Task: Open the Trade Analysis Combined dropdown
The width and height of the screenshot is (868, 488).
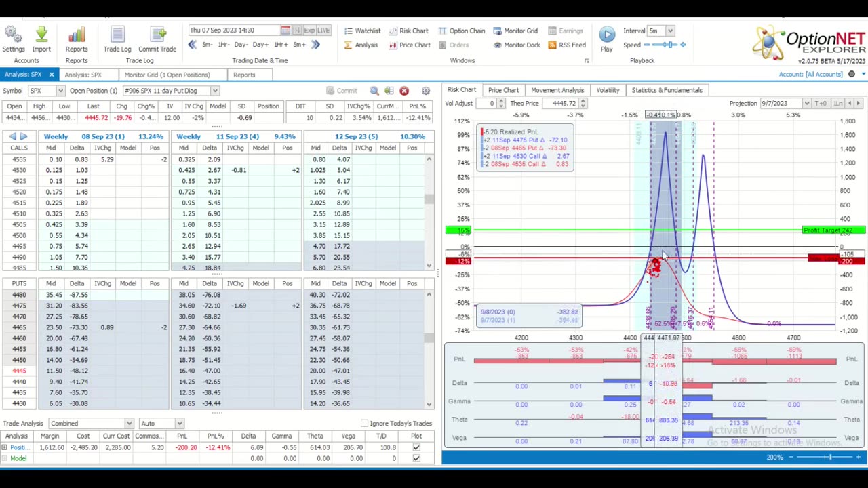Action: 129,424
